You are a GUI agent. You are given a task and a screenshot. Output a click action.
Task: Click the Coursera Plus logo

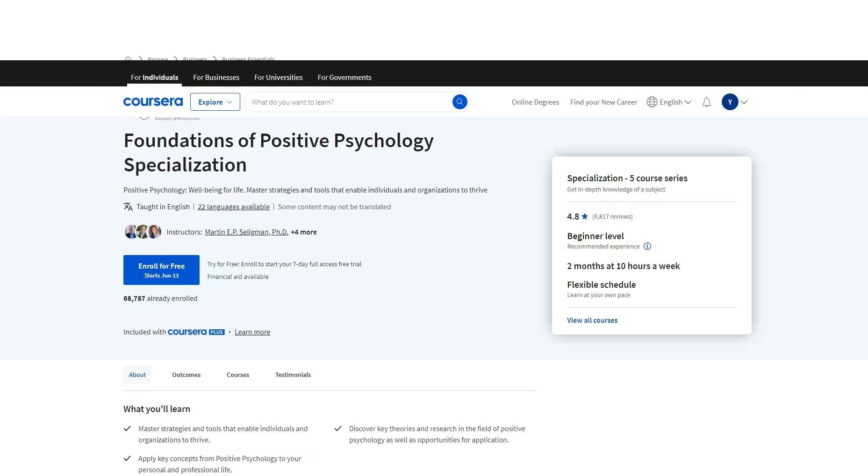196,332
